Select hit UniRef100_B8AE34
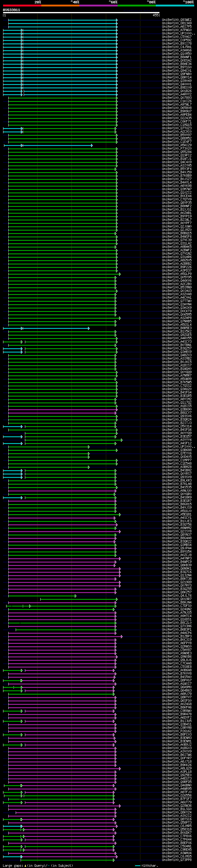This screenshot has width=197, height=868. tap(177, 64)
